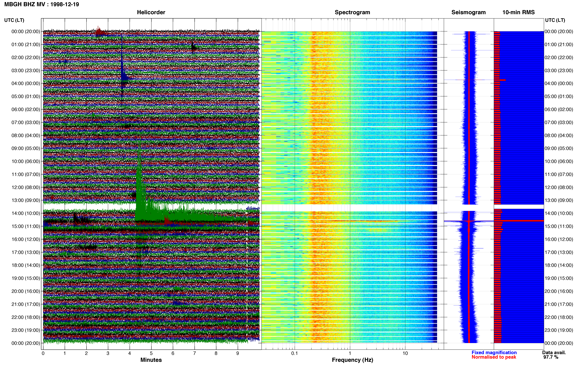
Task: Click the right '15:00 (11:00)' time label
Action: (559, 226)
